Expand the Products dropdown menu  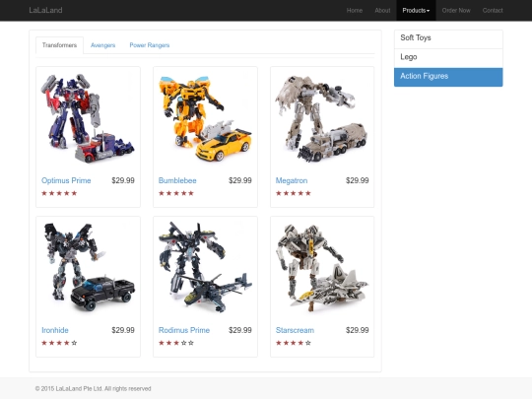coord(416,11)
